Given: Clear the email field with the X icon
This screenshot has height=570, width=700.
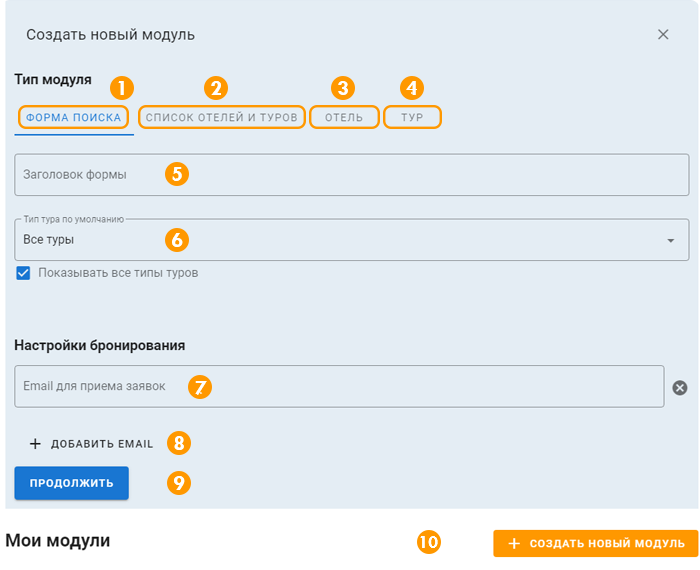Looking at the screenshot, I should click(x=679, y=387).
